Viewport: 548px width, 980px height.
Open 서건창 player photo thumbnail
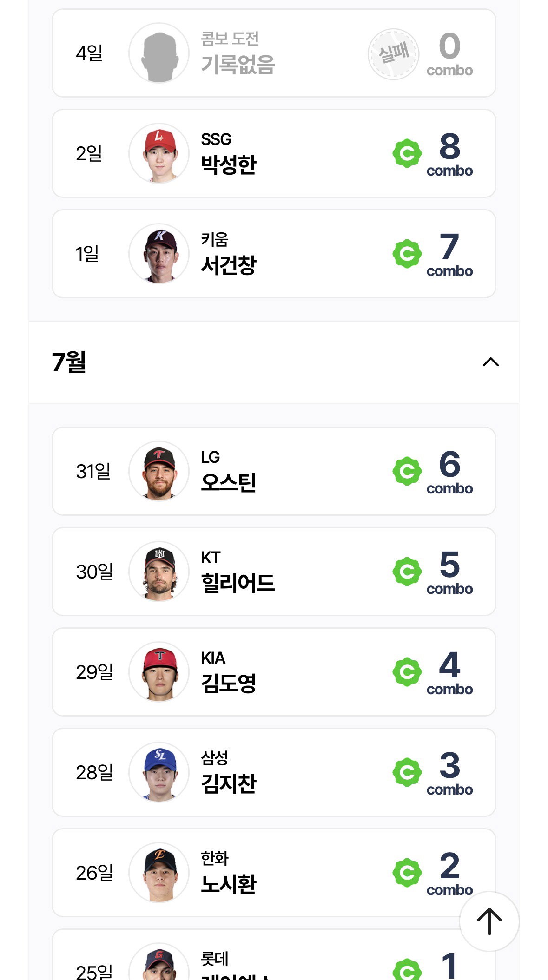coord(159,254)
